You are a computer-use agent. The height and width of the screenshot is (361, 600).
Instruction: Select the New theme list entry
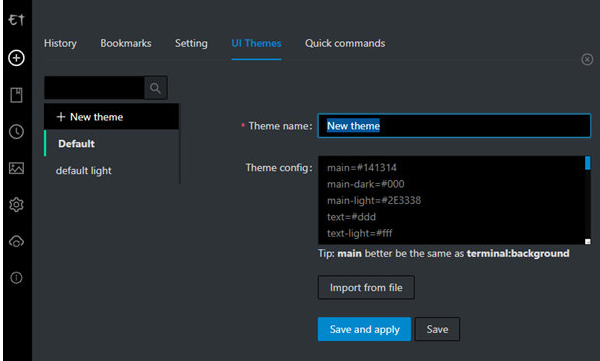111,117
